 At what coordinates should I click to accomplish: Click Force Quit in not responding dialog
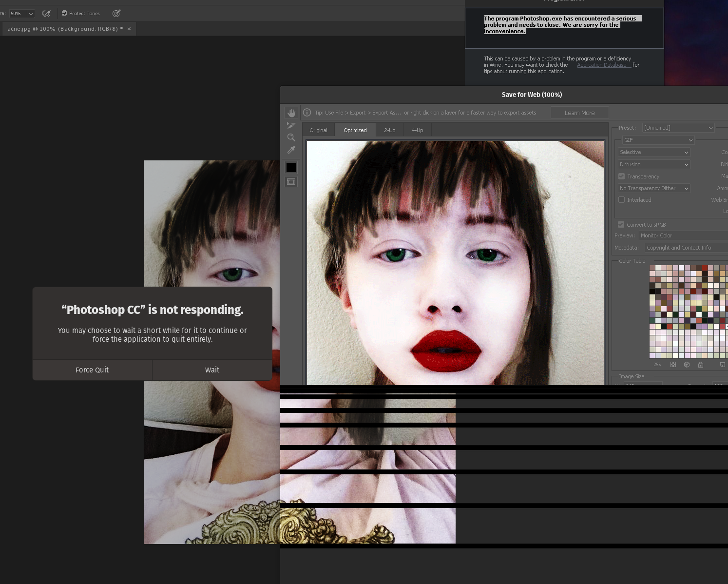click(x=92, y=370)
